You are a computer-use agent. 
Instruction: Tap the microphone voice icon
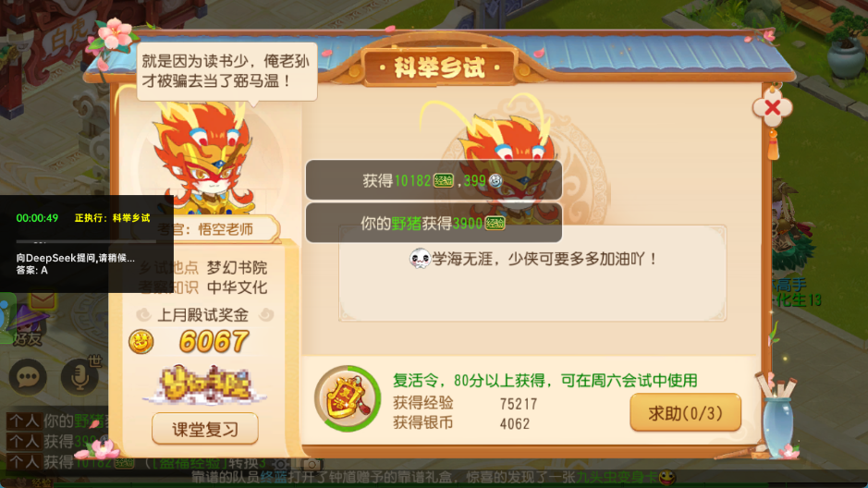tap(79, 377)
